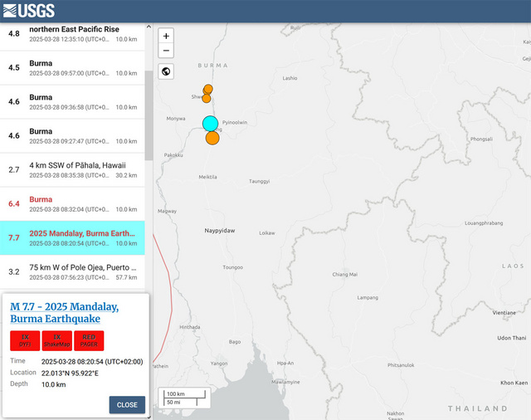Click the earthquake list scrollbar thumb
531x420 pixels.
click(x=149, y=115)
